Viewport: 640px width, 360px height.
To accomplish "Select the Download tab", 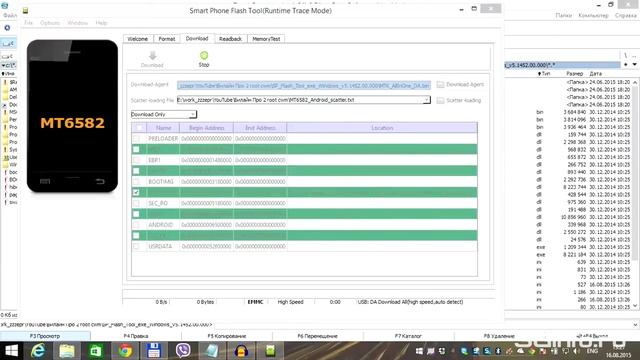I will point(197,38).
